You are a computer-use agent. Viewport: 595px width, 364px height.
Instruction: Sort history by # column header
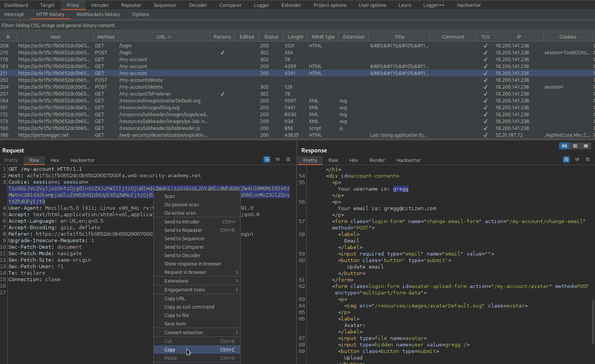pos(8,37)
